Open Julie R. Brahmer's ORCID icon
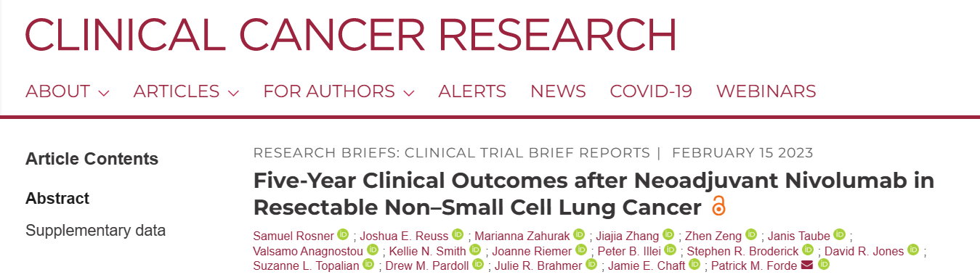This screenshot has height=280, width=980. (x=591, y=265)
